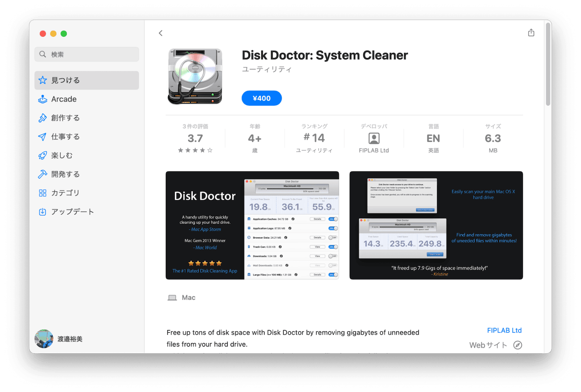
Task: Click the star rating row
Action: tap(195, 150)
